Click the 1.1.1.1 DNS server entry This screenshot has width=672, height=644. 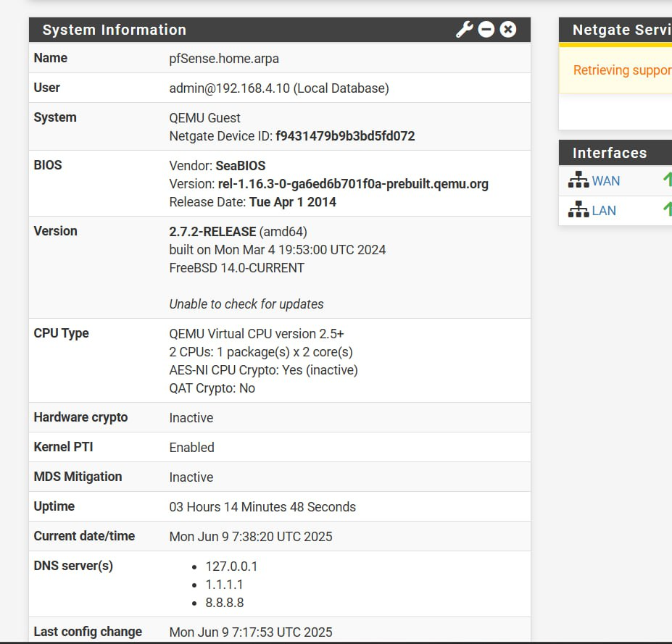tap(224, 584)
